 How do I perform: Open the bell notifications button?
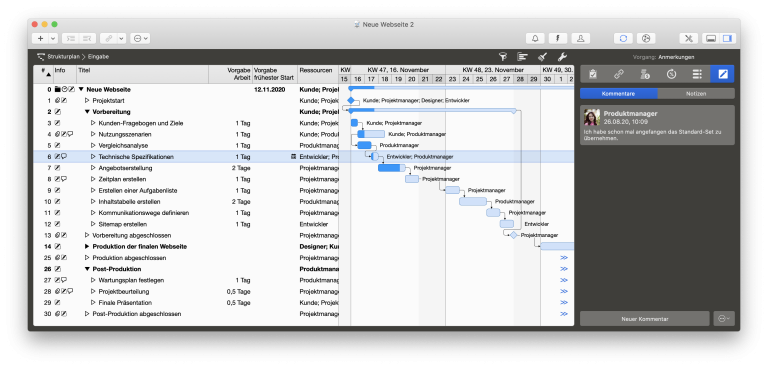[535, 38]
